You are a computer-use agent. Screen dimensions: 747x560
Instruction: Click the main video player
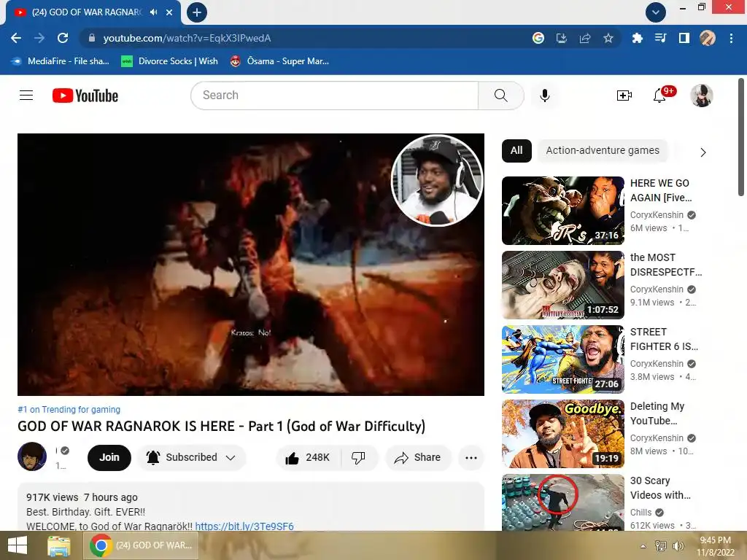click(x=251, y=264)
